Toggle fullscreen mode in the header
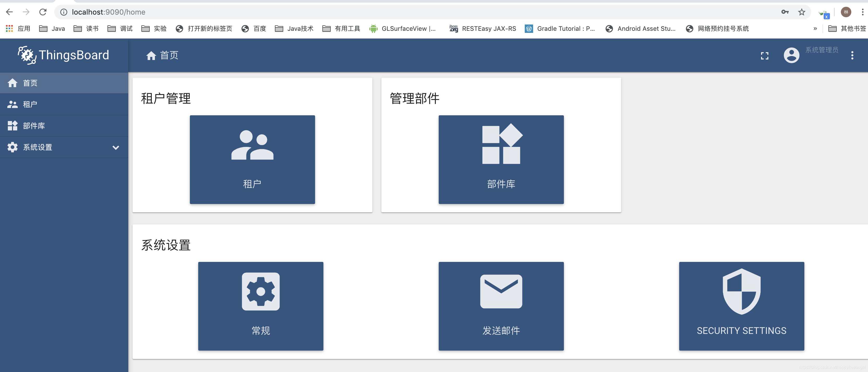The image size is (868, 372). click(x=764, y=56)
